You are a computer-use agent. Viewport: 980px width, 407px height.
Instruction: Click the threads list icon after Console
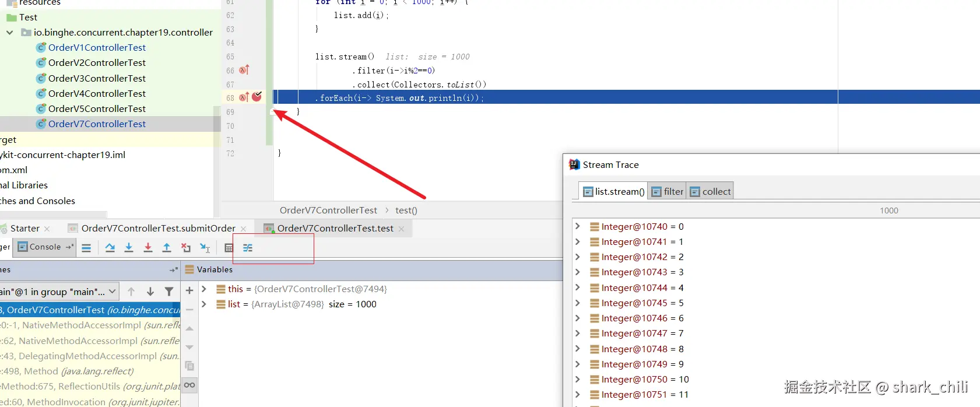tap(86, 248)
